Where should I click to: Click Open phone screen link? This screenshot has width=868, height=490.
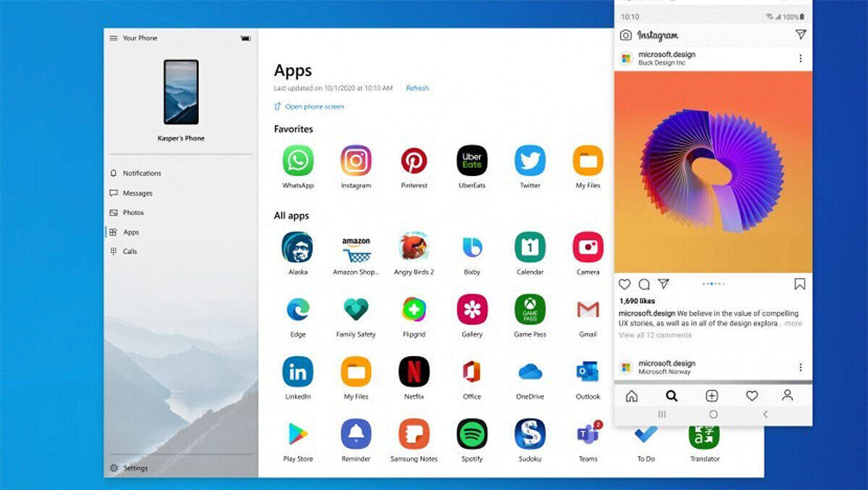click(x=309, y=106)
